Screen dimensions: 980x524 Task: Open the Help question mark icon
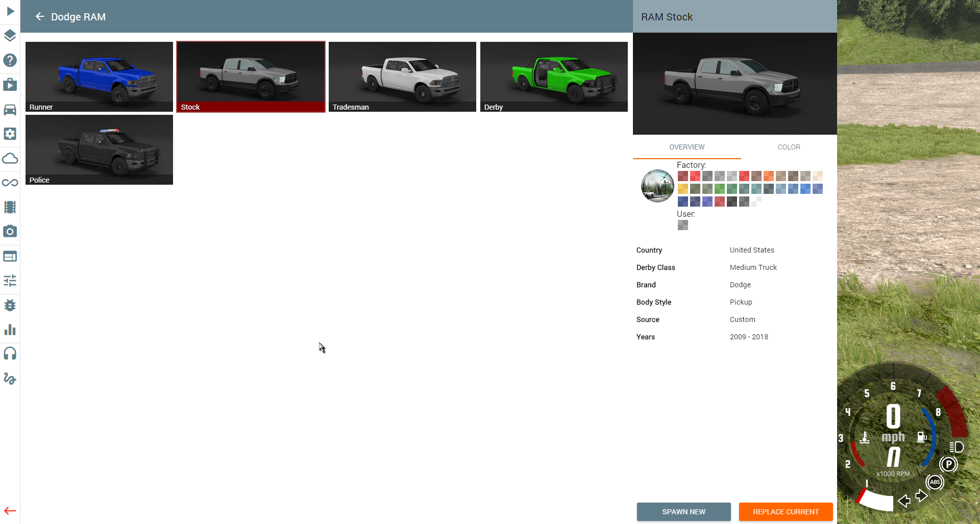tap(10, 60)
